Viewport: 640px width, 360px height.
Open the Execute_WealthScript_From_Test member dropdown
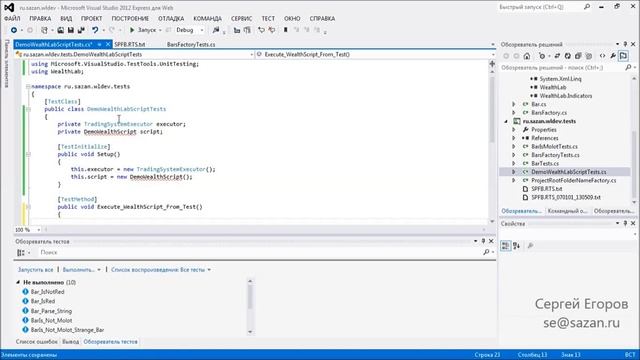point(493,54)
